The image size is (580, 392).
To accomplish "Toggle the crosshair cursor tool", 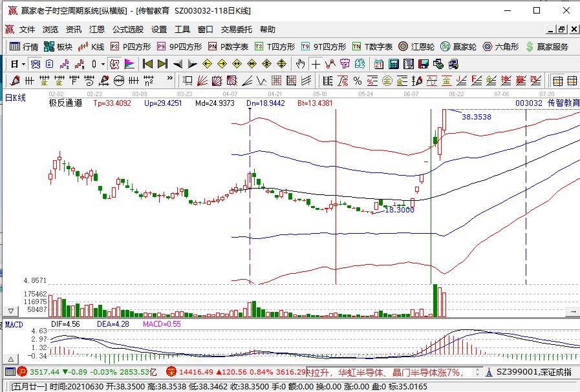I will (x=316, y=65).
